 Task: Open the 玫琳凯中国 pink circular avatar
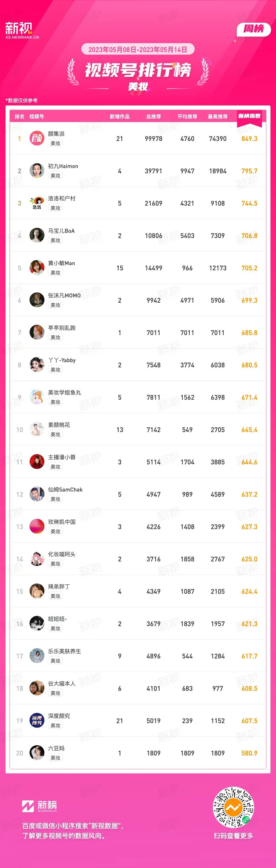point(37,526)
